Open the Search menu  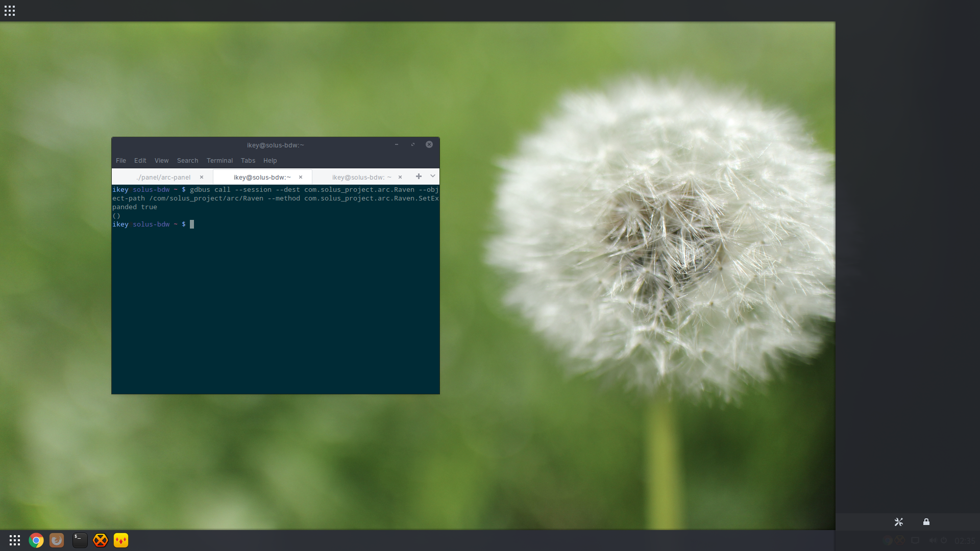188,160
